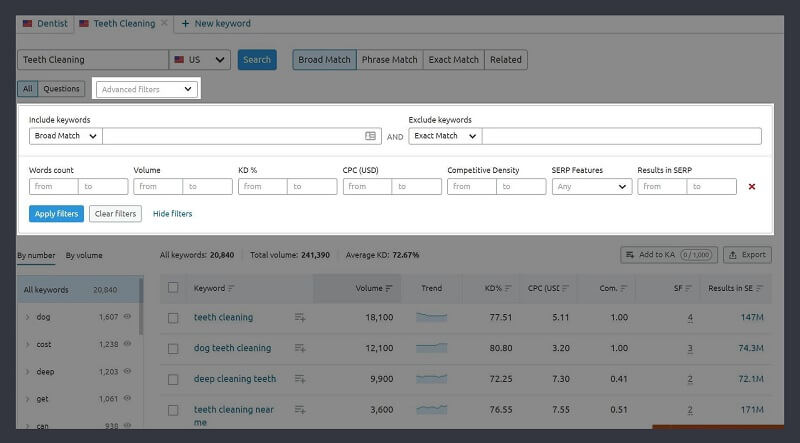Open the Dentist keyword tab
800x443 pixels.
45,23
